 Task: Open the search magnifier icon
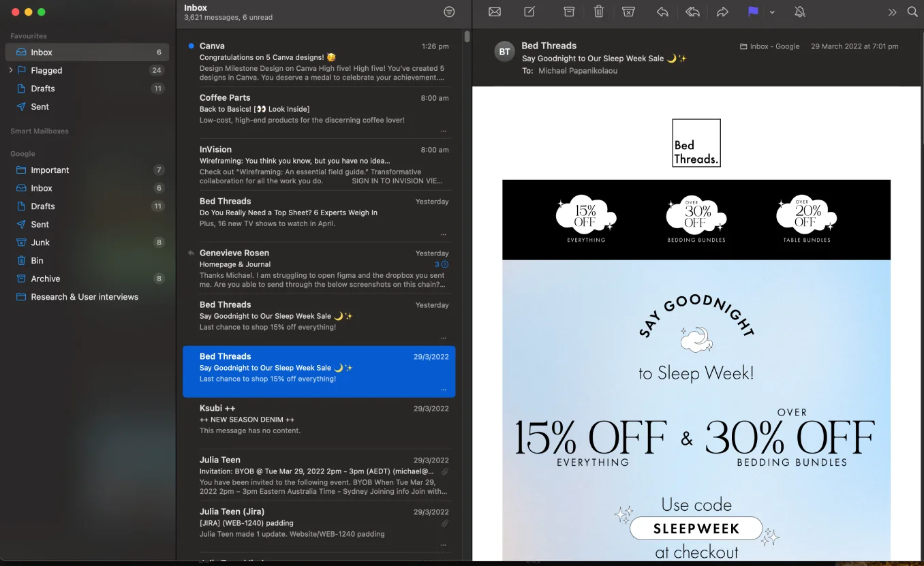[912, 12]
